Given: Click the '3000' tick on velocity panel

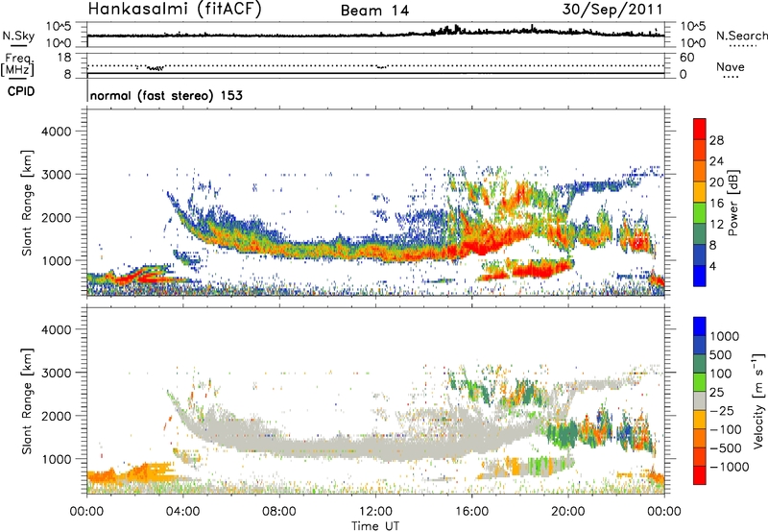Looking at the screenshot, I should pyautogui.click(x=56, y=373).
